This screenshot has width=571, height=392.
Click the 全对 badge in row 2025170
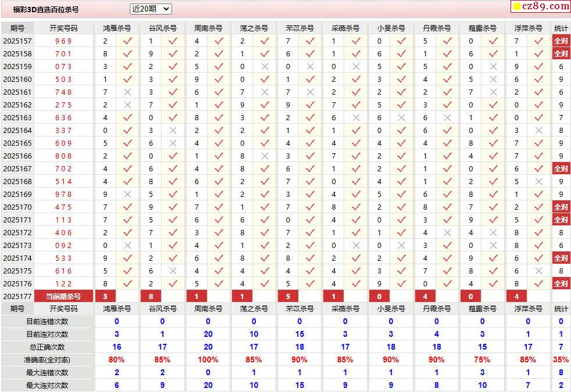coord(561,207)
